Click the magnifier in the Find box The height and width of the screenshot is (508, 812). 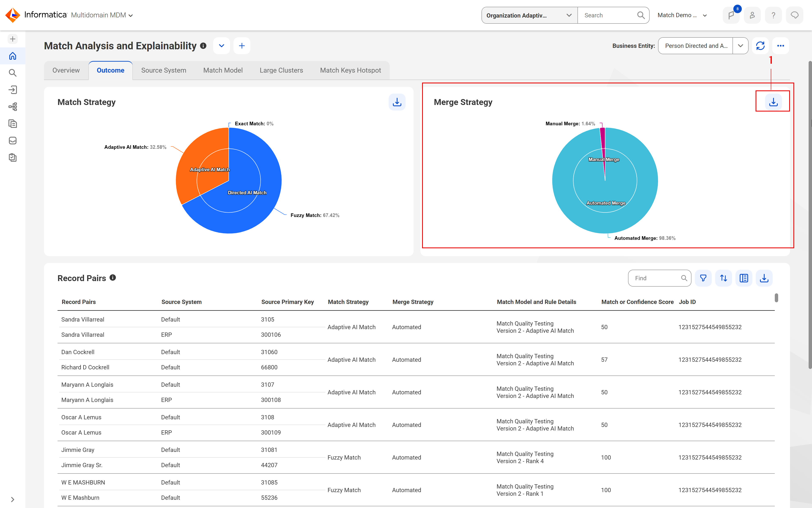(x=684, y=278)
